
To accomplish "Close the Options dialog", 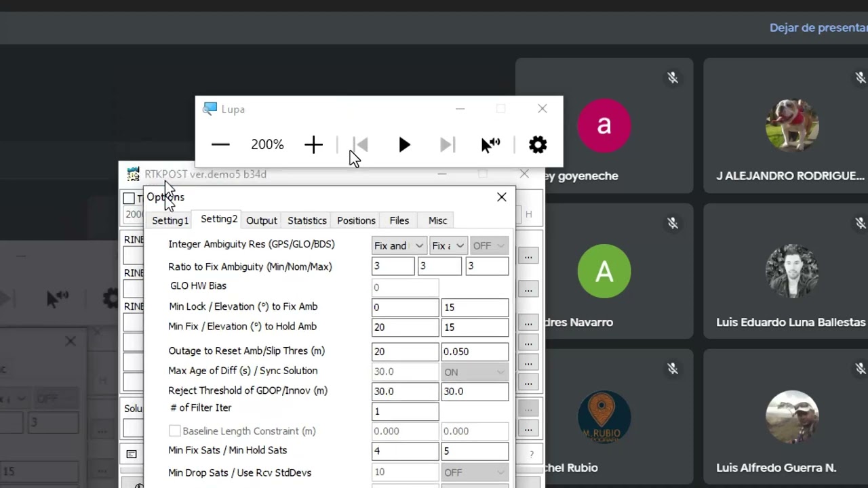I will [x=502, y=197].
